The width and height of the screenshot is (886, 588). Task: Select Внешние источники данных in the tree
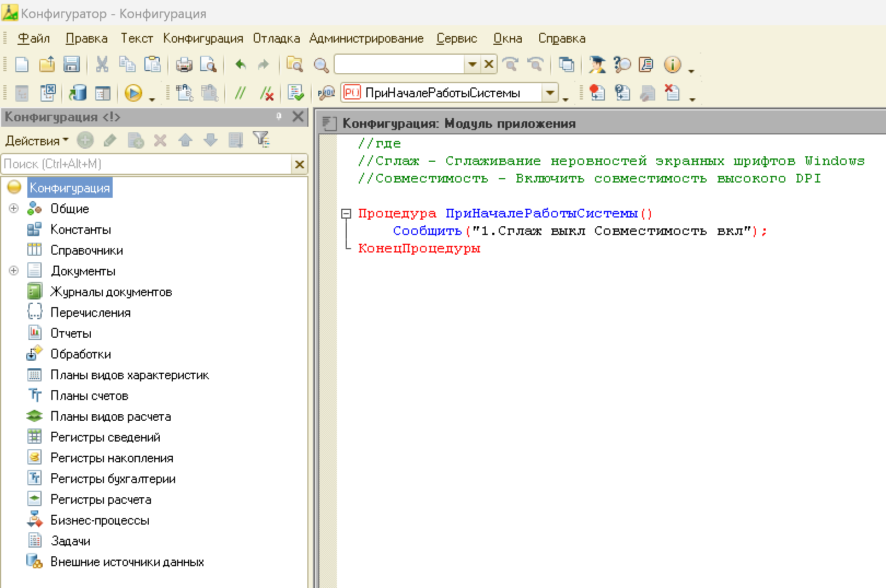point(127,562)
